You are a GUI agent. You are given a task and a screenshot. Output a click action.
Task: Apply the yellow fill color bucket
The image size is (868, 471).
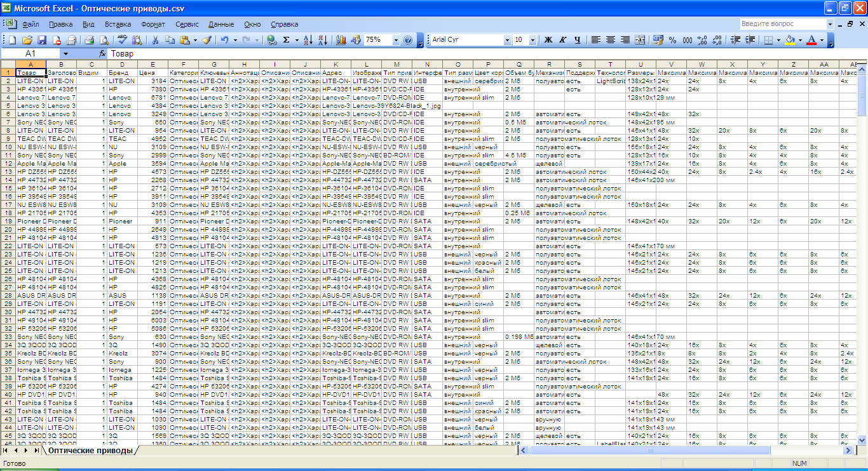[790, 40]
